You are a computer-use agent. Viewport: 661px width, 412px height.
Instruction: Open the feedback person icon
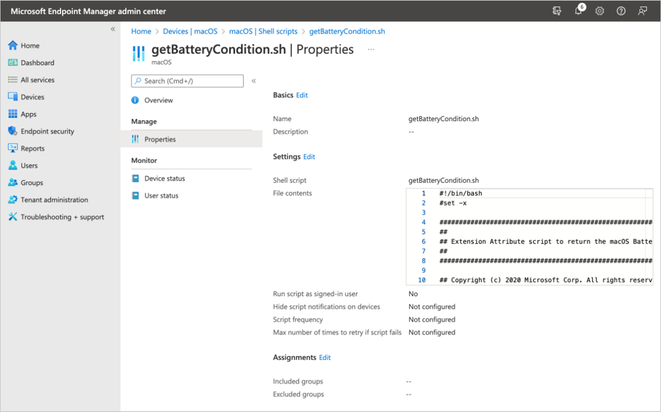(642, 11)
